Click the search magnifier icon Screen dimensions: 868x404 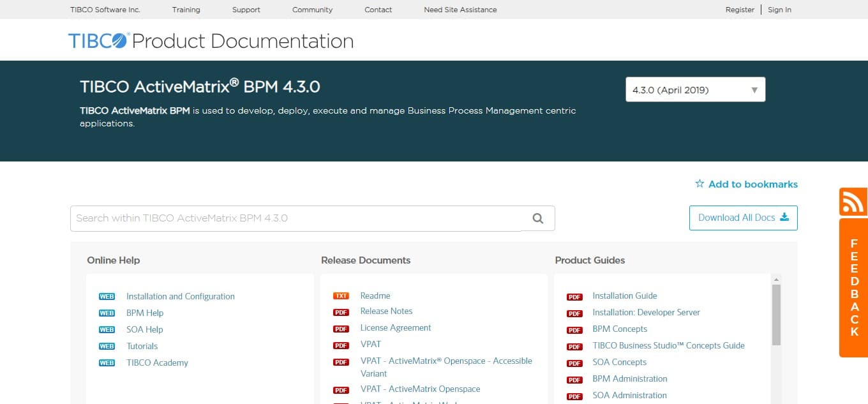[537, 218]
